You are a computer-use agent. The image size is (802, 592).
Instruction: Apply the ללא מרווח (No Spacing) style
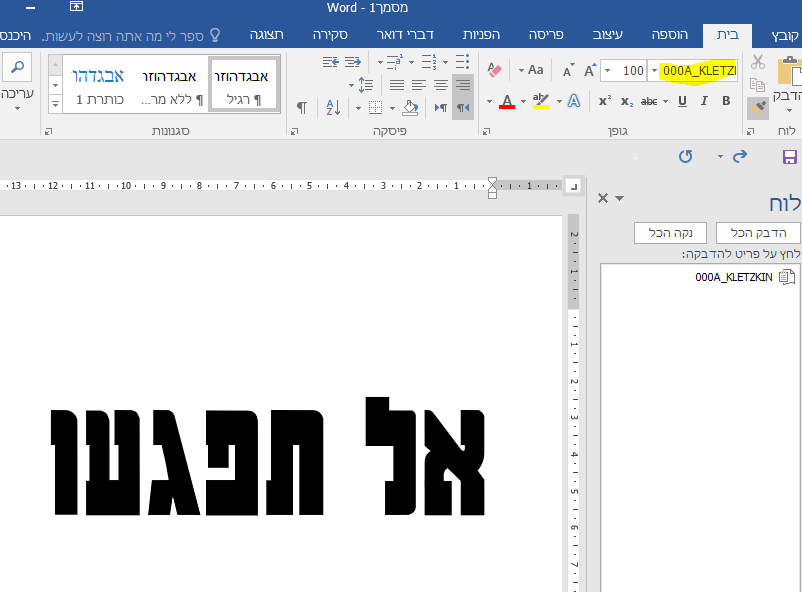tap(171, 84)
